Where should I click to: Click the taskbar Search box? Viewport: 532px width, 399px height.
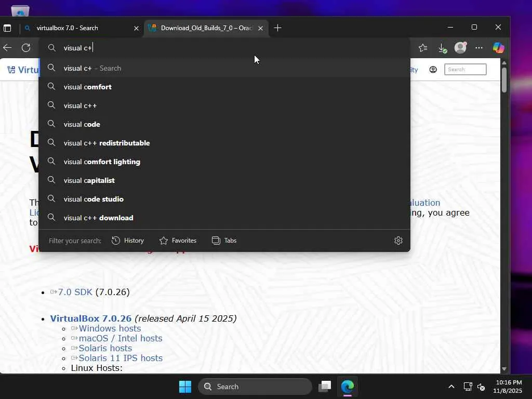click(255, 387)
